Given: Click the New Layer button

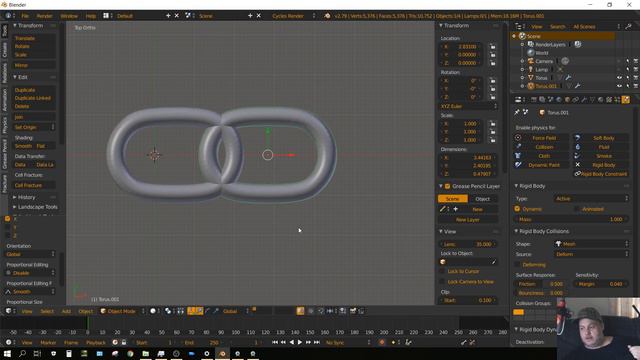Looking at the screenshot, I should pyautogui.click(x=468, y=220).
